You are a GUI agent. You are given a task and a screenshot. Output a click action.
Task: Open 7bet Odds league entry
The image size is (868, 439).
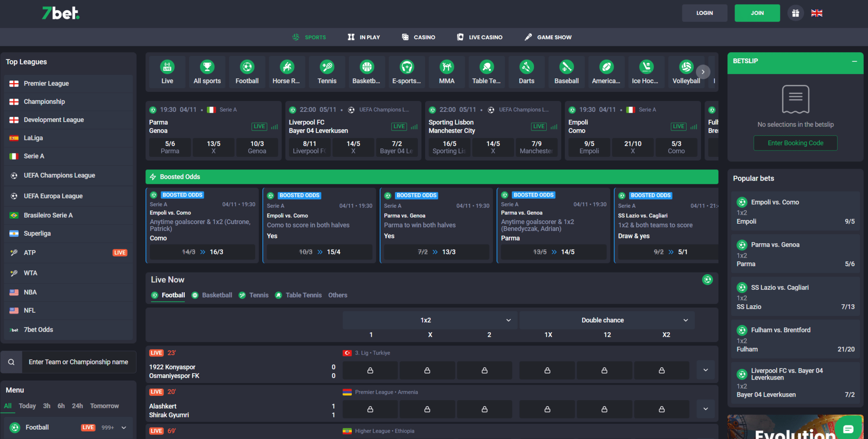pos(68,330)
